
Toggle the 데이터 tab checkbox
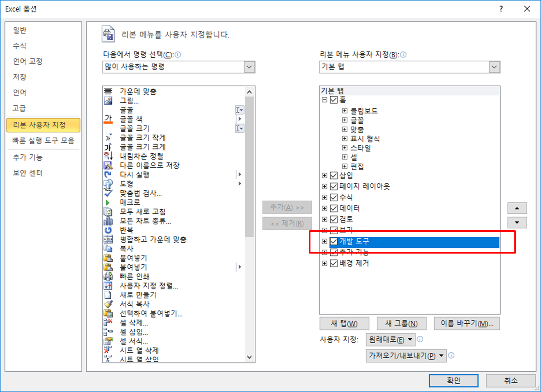click(x=334, y=208)
